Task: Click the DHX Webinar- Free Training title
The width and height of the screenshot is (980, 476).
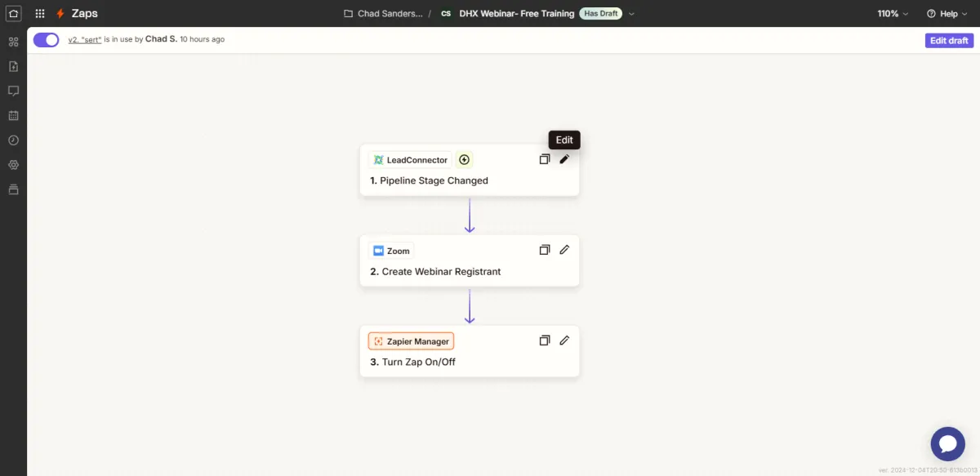Action: click(x=517, y=14)
